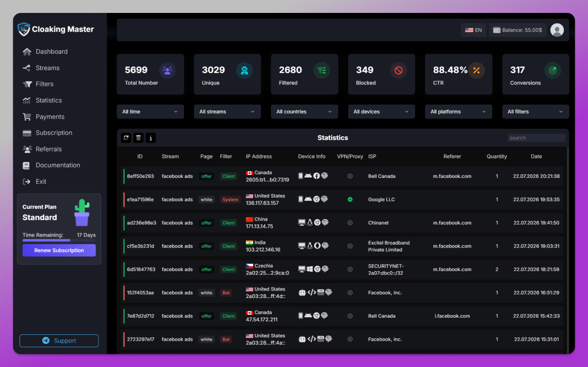Click the Excitel Broadband Private Limited cell
588x367 pixels.
click(x=389, y=246)
